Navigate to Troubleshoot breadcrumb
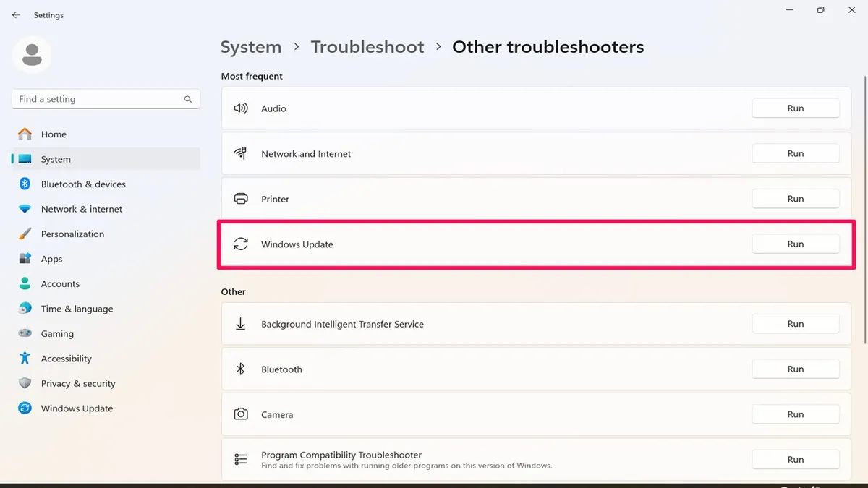Image resolution: width=868 pixels, height=488 pixels. (367, 47)
